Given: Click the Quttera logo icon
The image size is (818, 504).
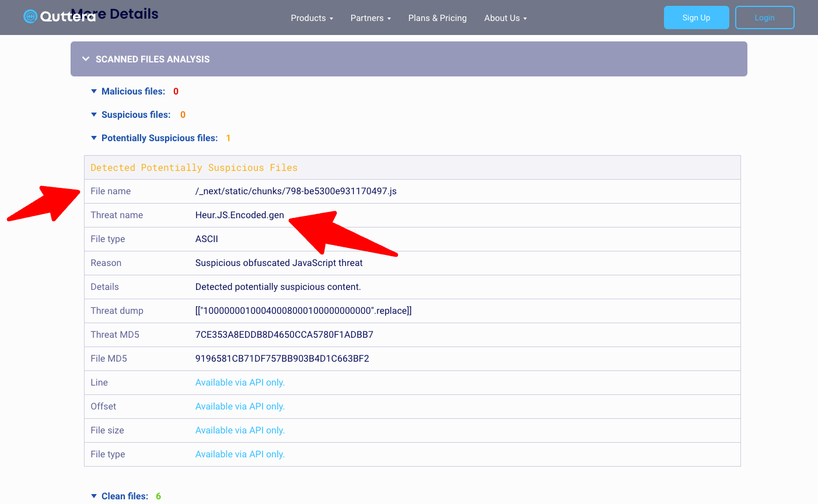Looking at the screenshot, I should [29, 16].
